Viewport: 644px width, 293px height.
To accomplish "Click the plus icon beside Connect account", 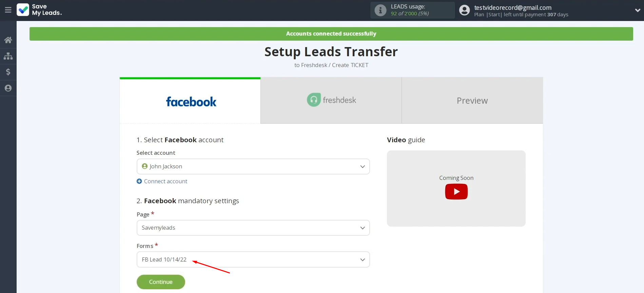I will 139,181.
